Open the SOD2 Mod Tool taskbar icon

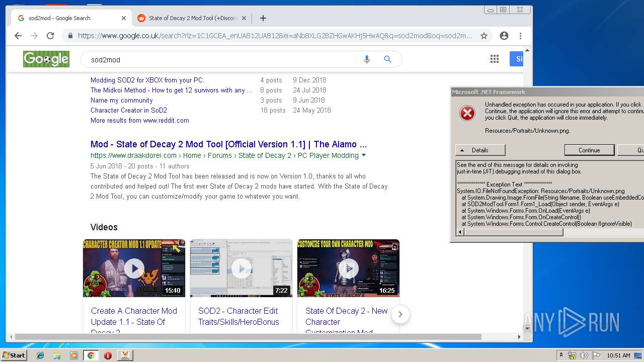tap(125, 355)
